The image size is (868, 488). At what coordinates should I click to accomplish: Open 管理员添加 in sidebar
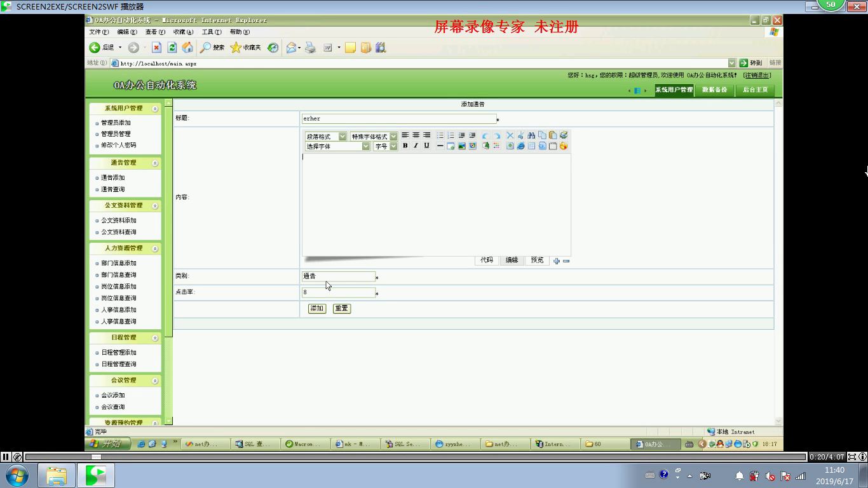coord(116,123)
